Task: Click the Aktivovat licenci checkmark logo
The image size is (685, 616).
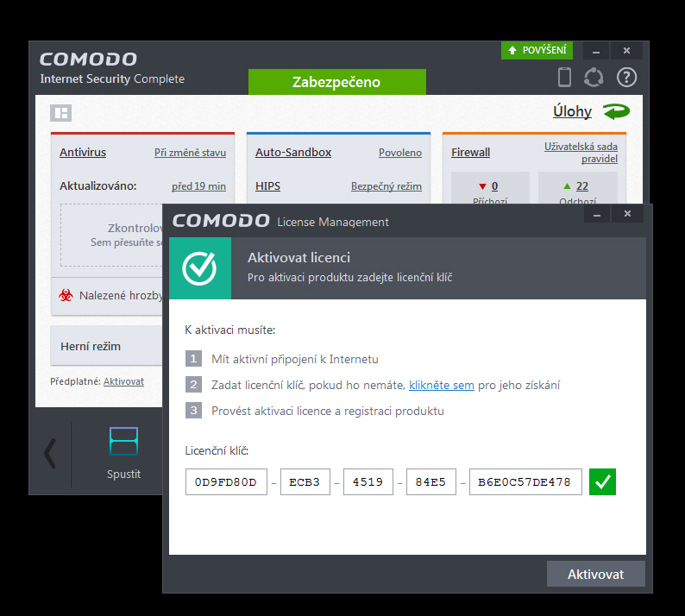Action: point(199,268)
